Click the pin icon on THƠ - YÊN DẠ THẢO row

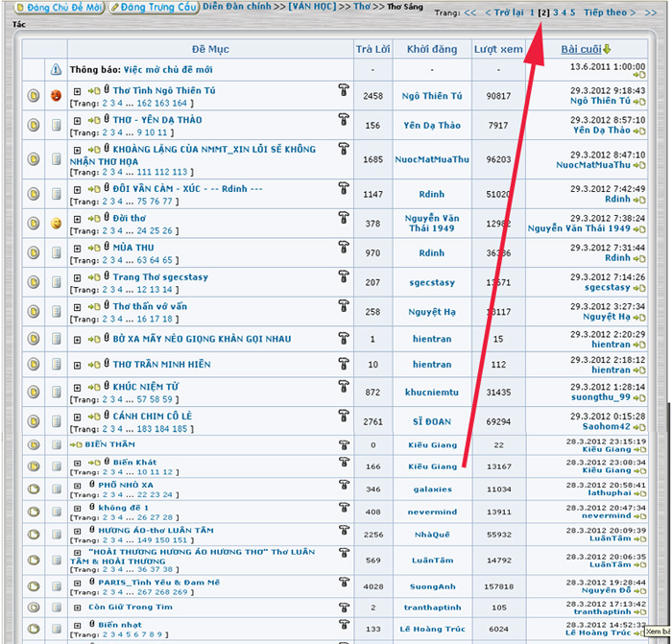coord(344,120)
